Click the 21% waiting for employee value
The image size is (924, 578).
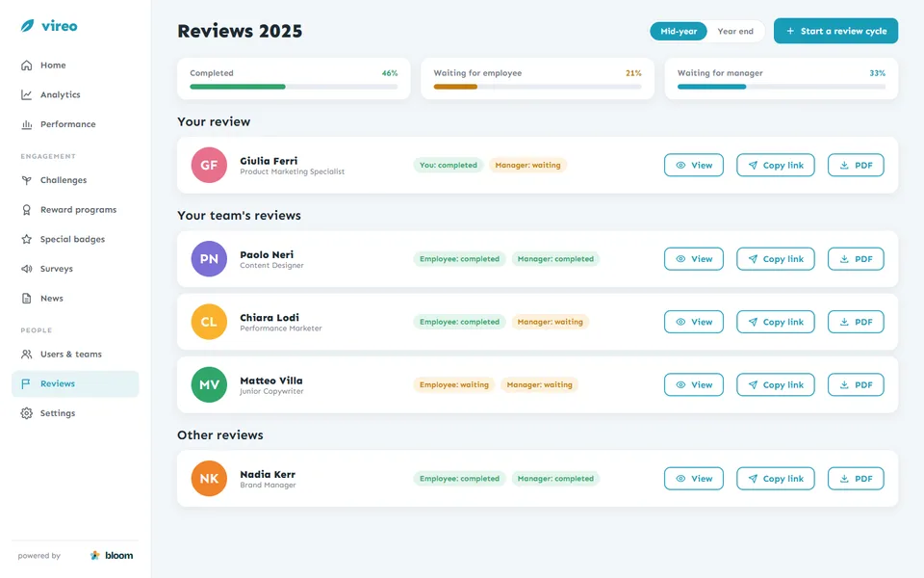pos(633,73)
